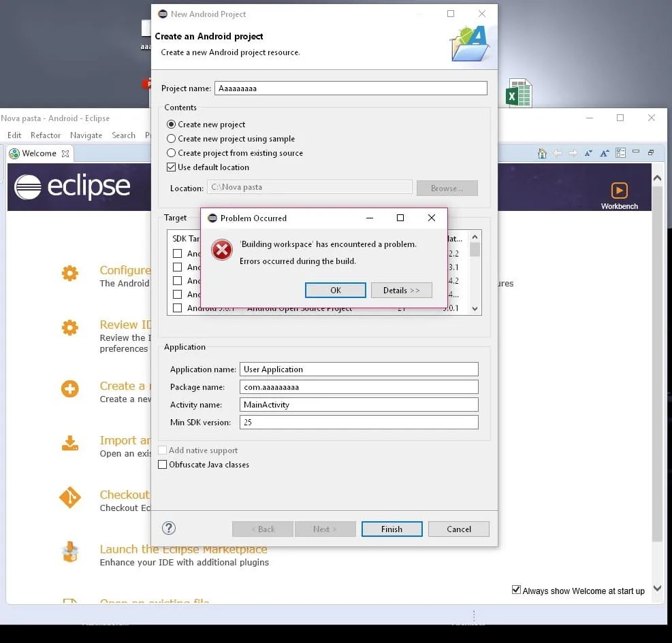This screenshot has width=672, height=643.
Task: Expand error Details in Problem dialog
Action: pyautogui.click(x=401, y=291)
